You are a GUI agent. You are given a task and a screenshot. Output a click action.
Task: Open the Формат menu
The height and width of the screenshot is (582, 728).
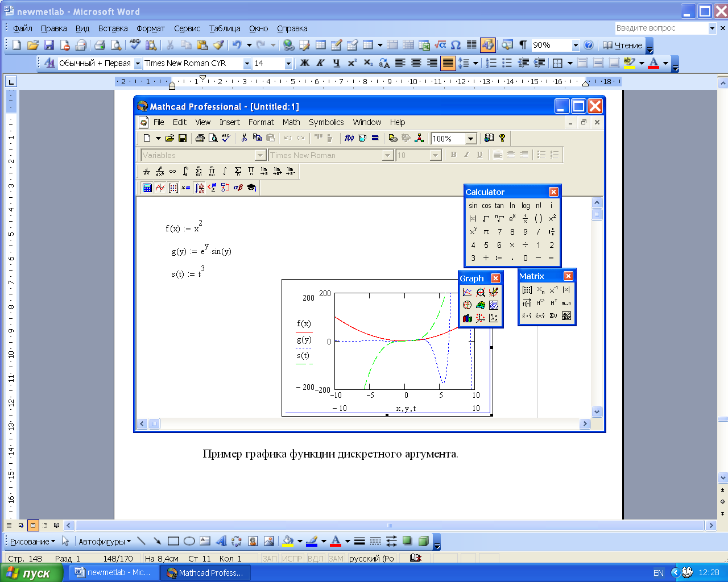tap(151, 28)
